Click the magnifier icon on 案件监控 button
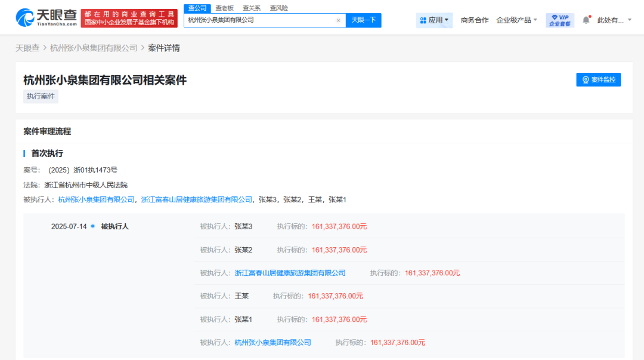The width and height of the screenshot is (644, 360). [584, 79]
